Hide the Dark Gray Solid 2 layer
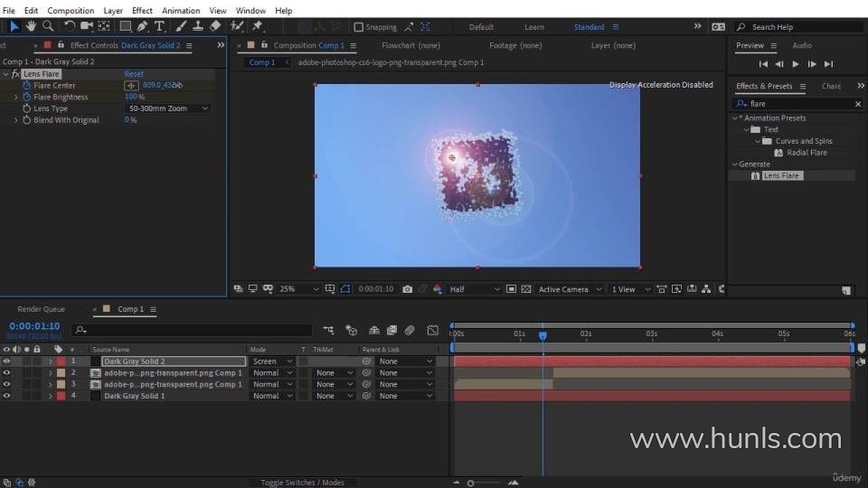This screenshot has width=868, height=488. click(x=6, y=361)
